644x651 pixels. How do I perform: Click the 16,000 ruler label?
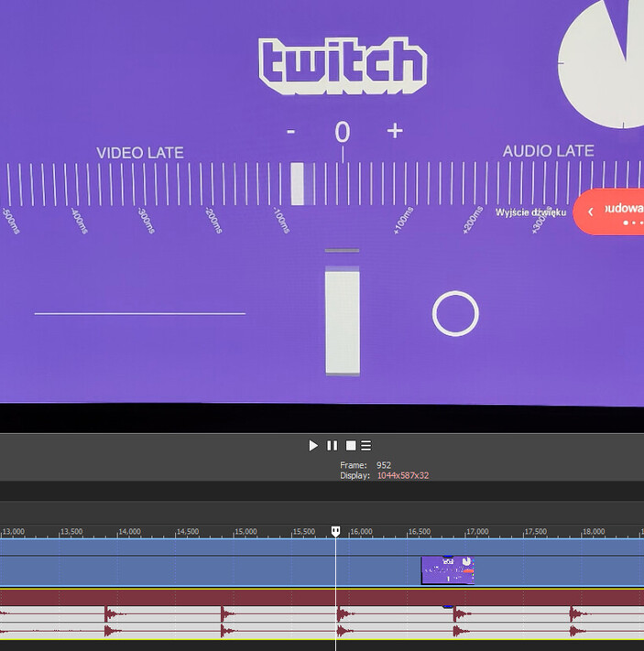click(x=361, y=531)
